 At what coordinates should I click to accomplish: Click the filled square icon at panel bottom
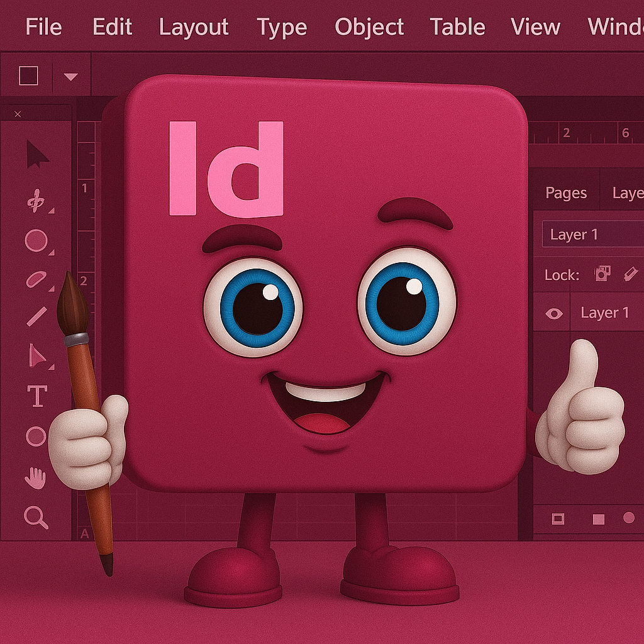pyautogui.click(x=599, y=519)
